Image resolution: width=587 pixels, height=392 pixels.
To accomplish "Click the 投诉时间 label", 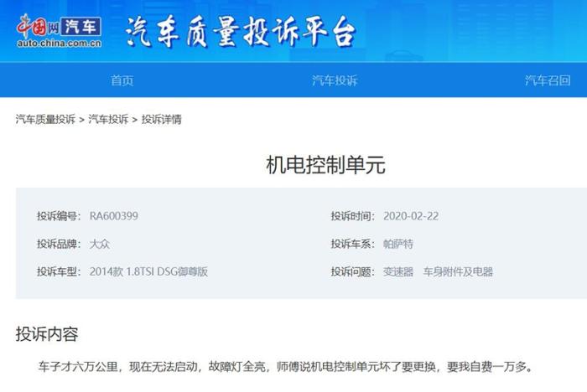I will pyautogui.click(x=353, y=216).
